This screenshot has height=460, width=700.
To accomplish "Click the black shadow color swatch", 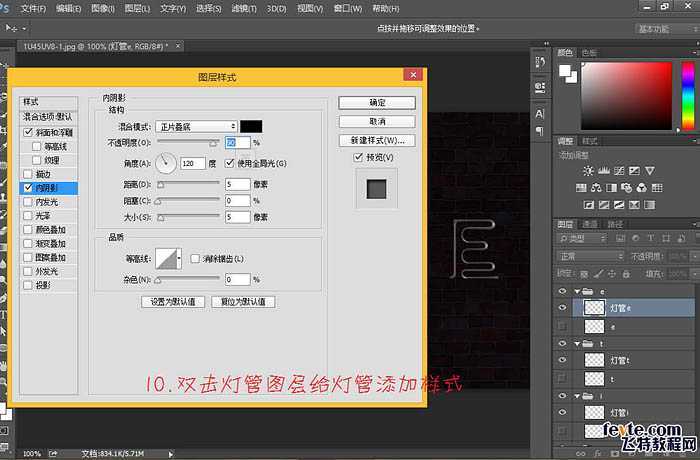I will pos(251,126).
